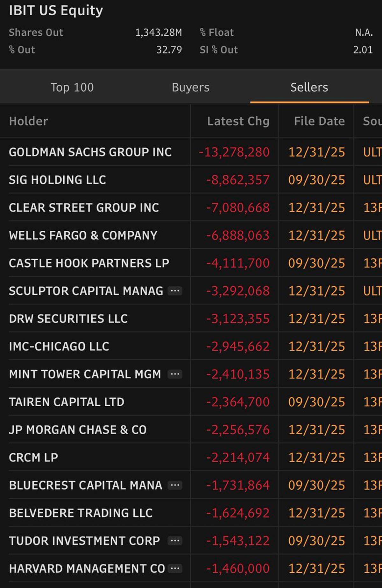Switch to the Top 100 tab
The width and height of the screenshot is (382, 588).
click(x=72, y=87)
